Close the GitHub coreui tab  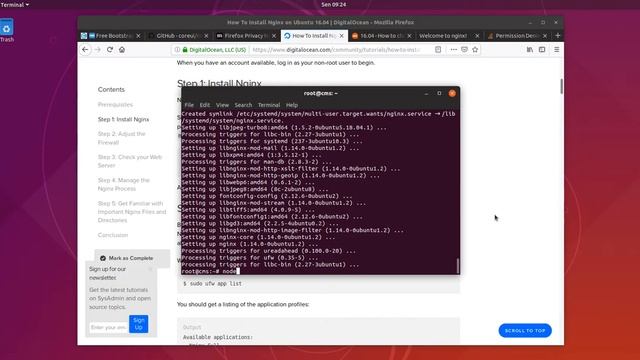pos(206,36)
